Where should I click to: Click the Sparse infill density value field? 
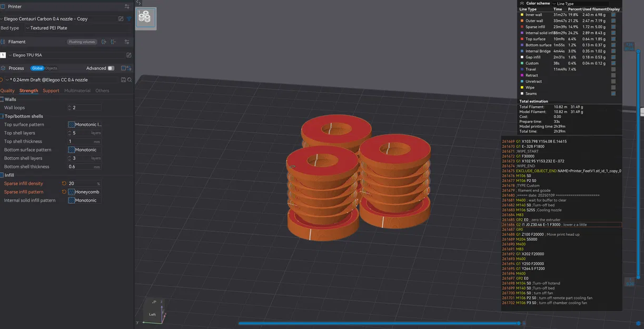coord(84,183)
